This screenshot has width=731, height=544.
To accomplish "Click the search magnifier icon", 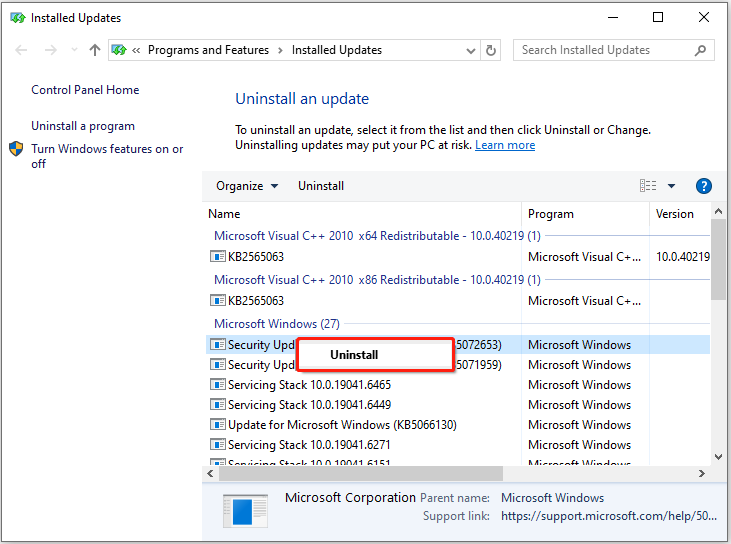I will pos(700,50).
